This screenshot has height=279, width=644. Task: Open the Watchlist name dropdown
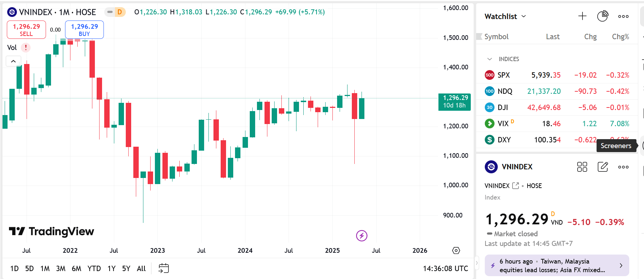pyautogui.click(x=505, y=16)
